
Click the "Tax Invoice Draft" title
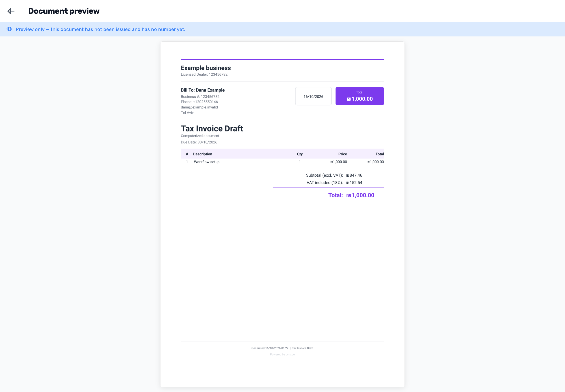tap(212, 128)
